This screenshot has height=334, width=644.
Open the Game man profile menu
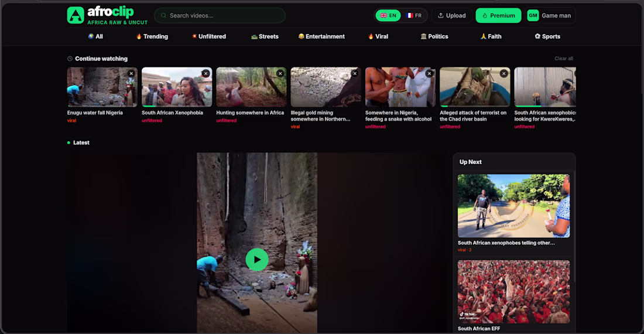coord(550,16)
